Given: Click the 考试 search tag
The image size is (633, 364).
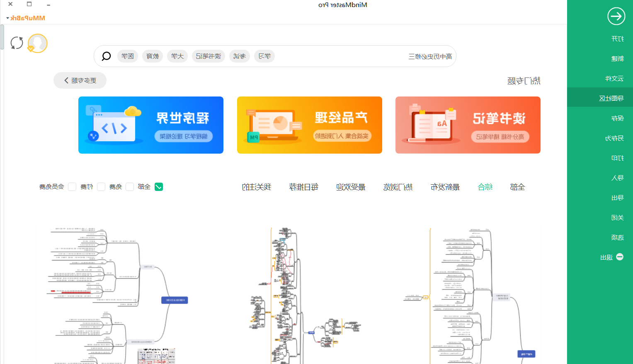Looking at the screenshot, I should (239, 56).
